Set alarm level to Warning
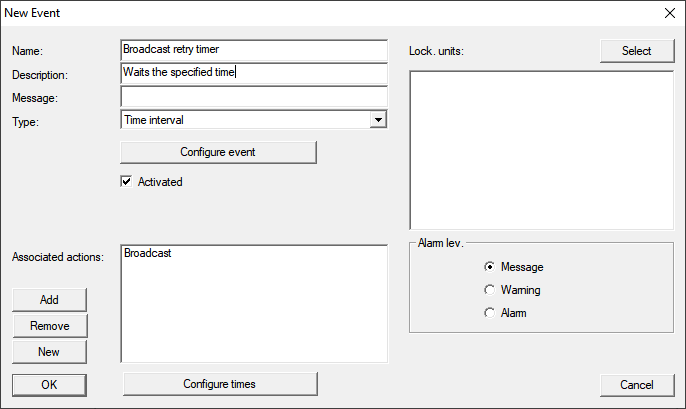This screenshot has width=686, height=409. click(489, 290)
